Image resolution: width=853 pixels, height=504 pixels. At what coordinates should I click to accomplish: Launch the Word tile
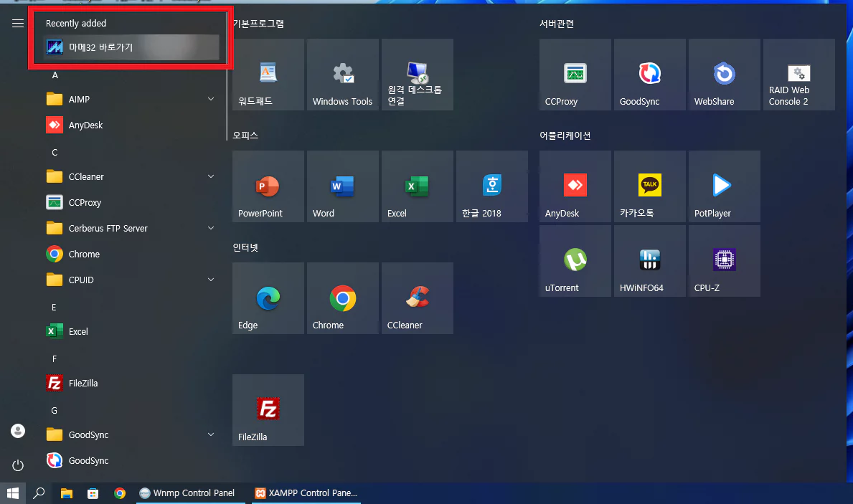tap(343, 186)
